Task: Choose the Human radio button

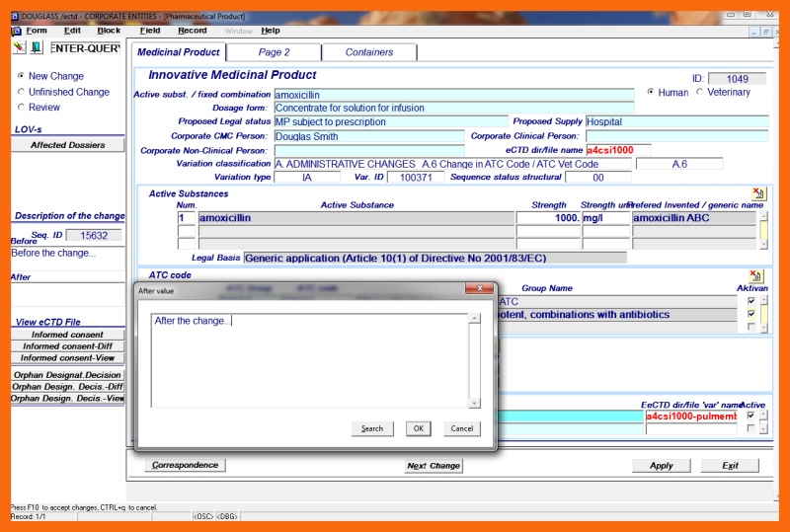Action: point(651,92)
